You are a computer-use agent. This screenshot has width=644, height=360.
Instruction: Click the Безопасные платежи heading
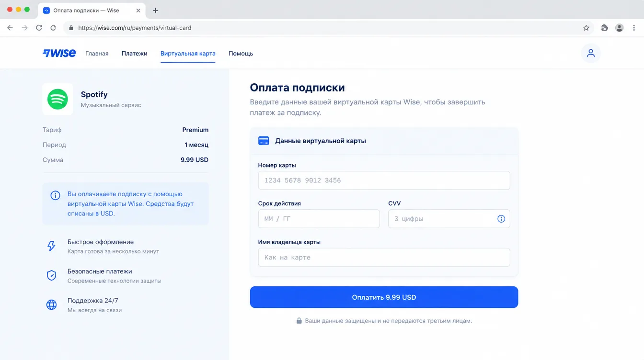click(x=100, y=271)
